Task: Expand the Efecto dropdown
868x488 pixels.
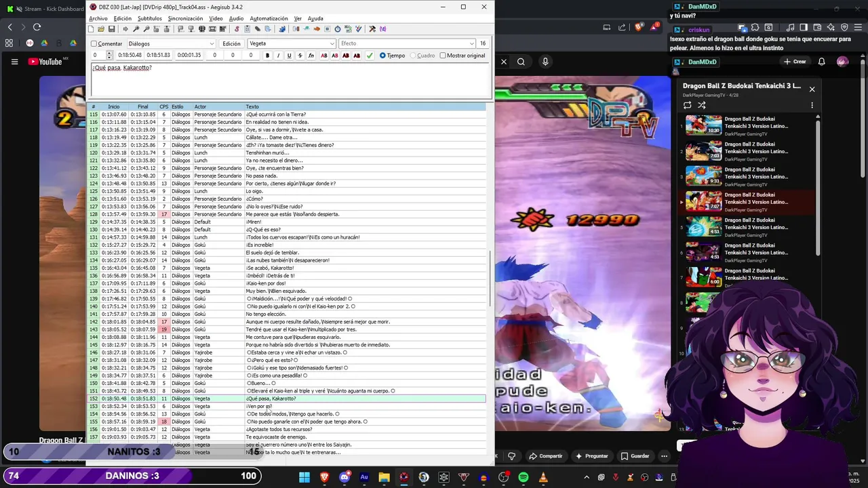Action: click(x=471, y=43)
